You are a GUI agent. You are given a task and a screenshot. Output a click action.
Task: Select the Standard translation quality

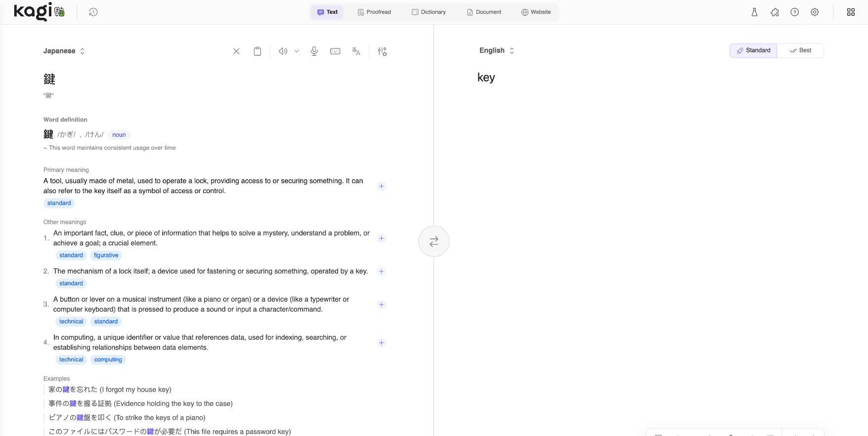[753, 50]
